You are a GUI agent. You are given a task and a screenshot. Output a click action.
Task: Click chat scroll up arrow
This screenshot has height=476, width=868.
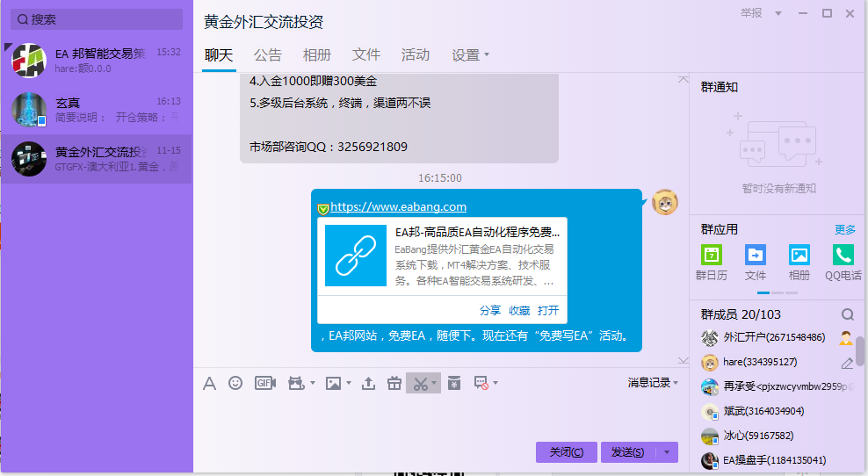684,80
